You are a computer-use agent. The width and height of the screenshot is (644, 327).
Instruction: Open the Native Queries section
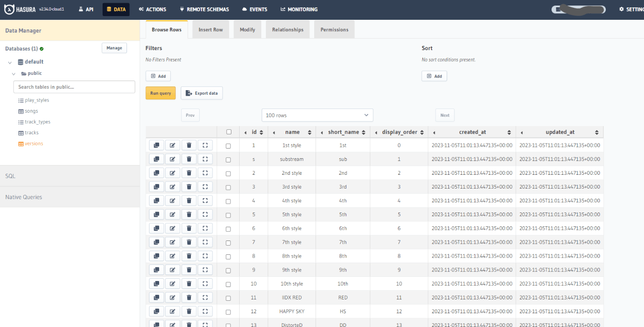pos(70,197)
